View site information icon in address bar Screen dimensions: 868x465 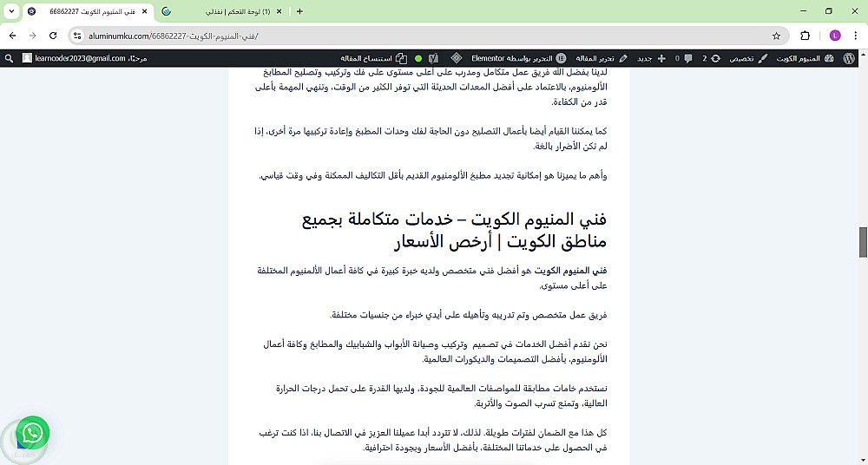tap(77, 36)
